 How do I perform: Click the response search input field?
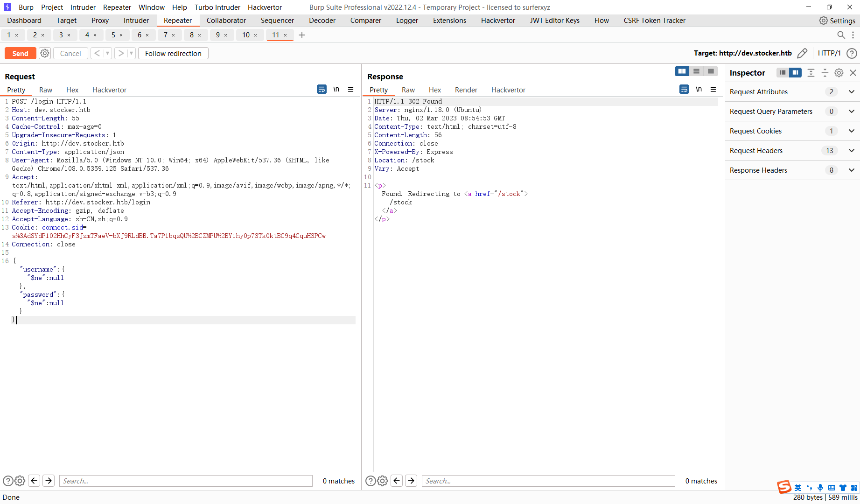tap(548, 481)
